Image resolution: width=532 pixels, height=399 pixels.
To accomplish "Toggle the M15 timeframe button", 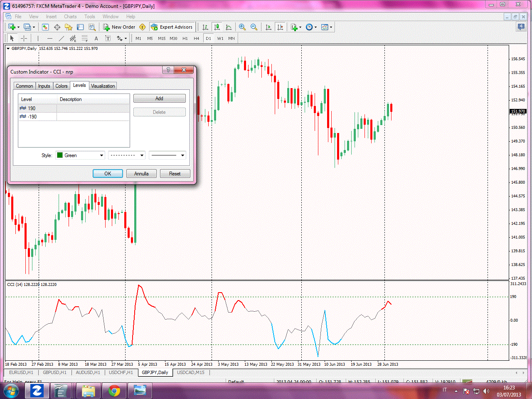I will (162, 38).
